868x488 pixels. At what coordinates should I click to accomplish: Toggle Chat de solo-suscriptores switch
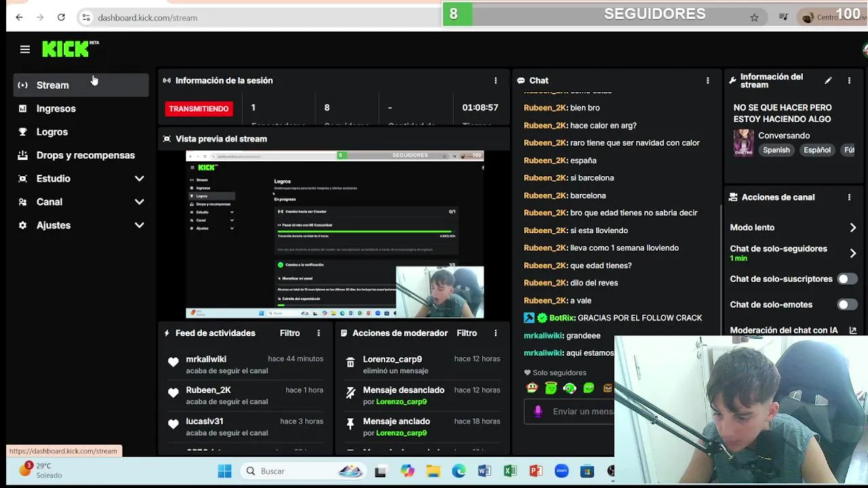coord(846,279)
